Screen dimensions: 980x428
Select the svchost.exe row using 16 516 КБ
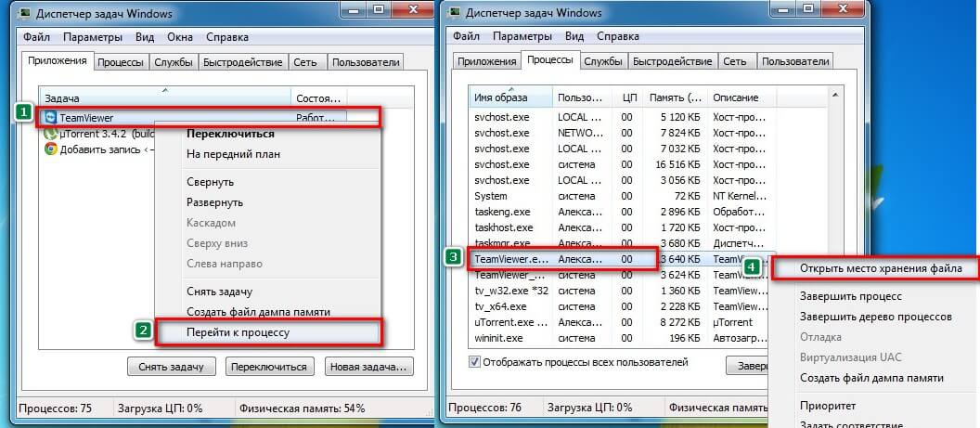pos(622,164)
